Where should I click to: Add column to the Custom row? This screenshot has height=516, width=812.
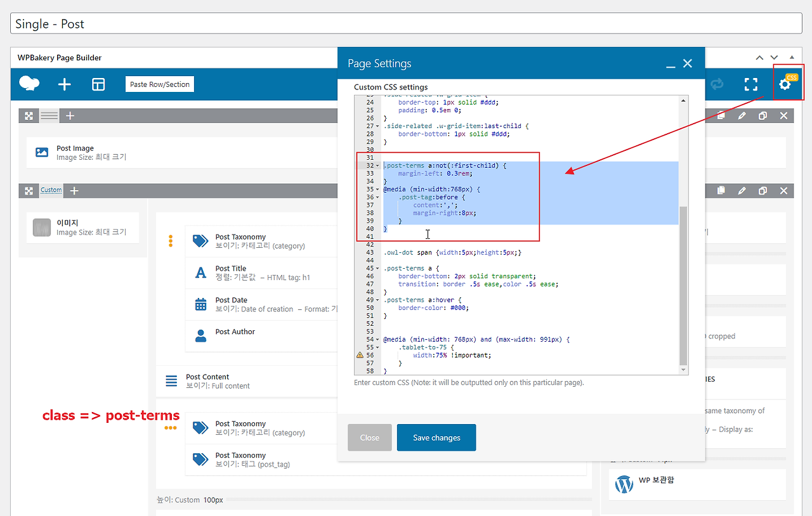click(74, 191)
